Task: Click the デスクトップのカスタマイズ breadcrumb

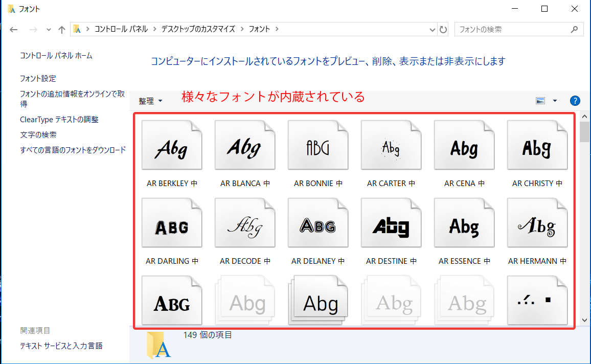Action: click(198, 29)
